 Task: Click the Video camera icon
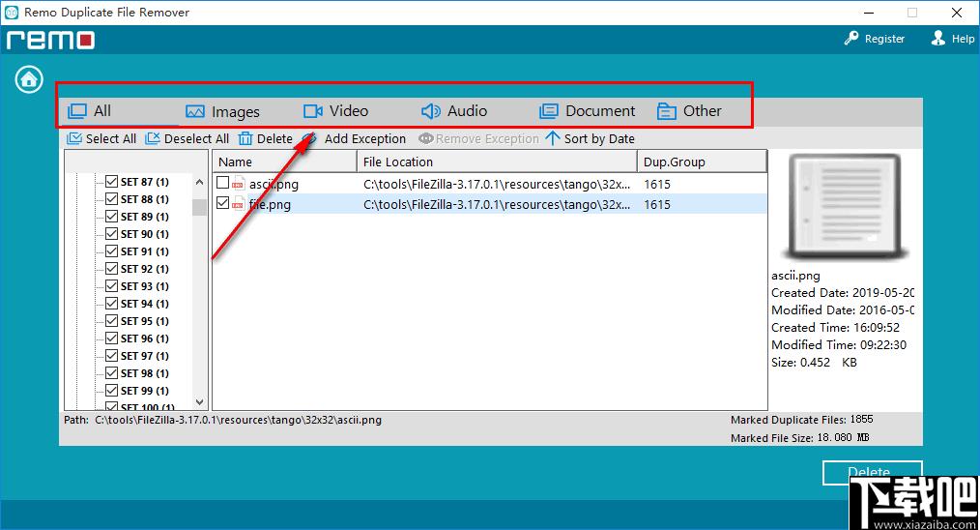pos(312,111)
